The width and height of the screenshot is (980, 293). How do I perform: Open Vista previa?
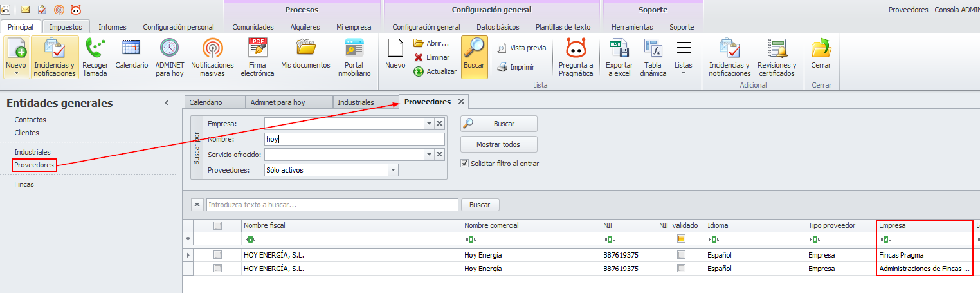coord(522,48)
